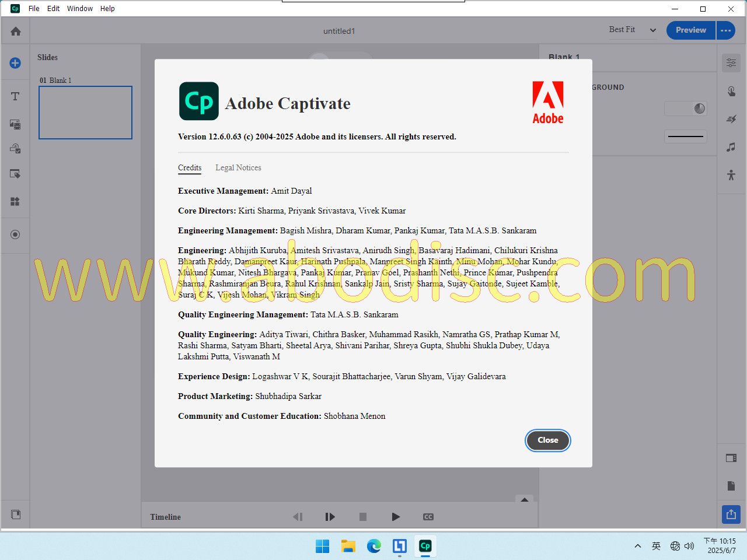Expand the Timeline panel with the up arrow

(525, 499)
